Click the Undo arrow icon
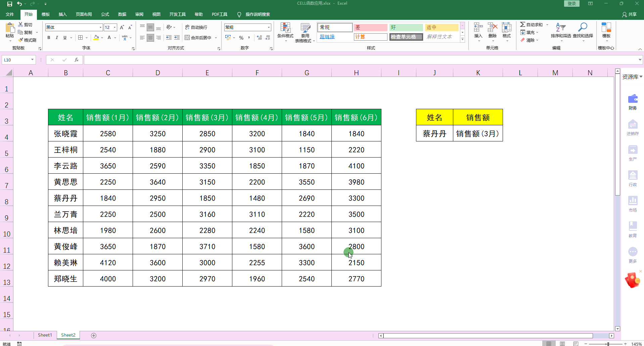The image size is (644, 346). [x=19, y=4]
